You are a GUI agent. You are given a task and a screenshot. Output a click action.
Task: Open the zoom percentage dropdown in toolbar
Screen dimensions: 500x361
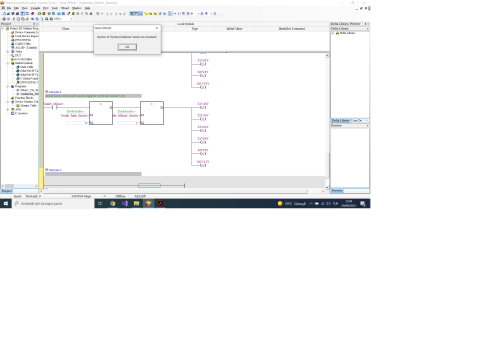[71, 19]
